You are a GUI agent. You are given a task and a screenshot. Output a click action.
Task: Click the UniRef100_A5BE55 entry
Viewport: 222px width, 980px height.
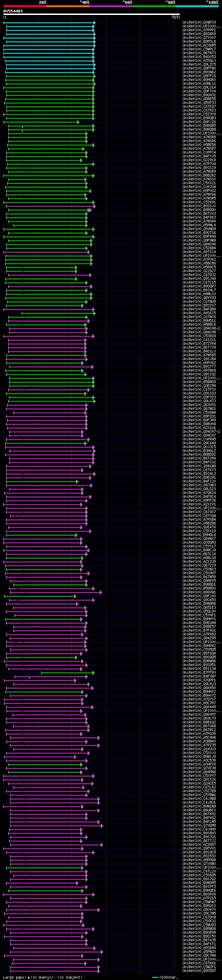click(199, 99)
